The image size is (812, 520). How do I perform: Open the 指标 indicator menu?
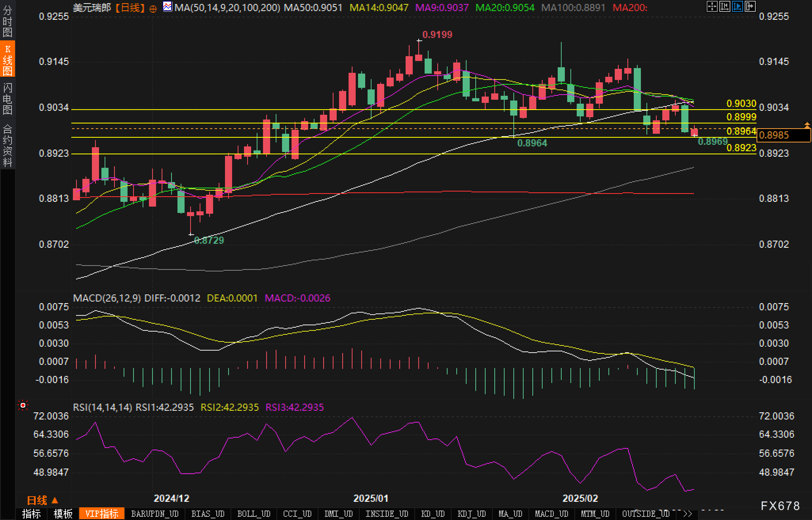(x=31, y=514)
